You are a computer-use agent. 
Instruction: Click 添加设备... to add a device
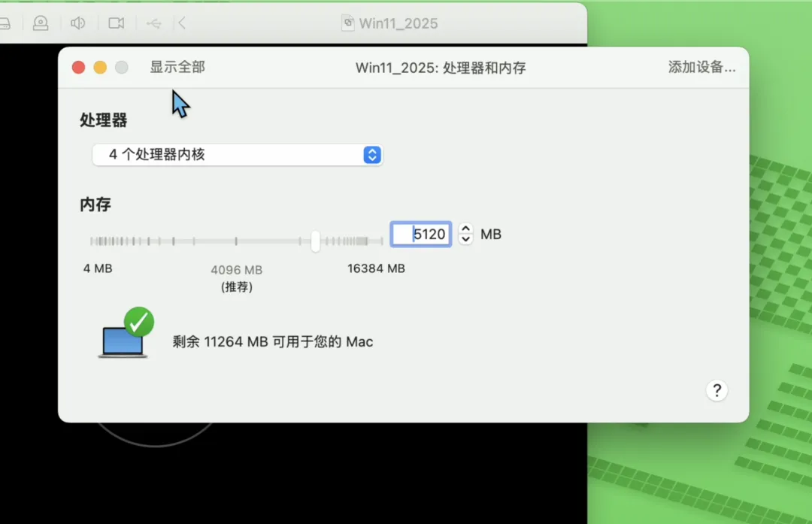[x=701, y=67]
